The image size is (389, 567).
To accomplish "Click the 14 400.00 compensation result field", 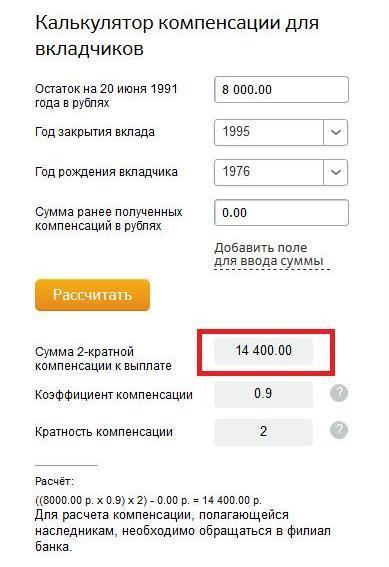I will (264, 351).
